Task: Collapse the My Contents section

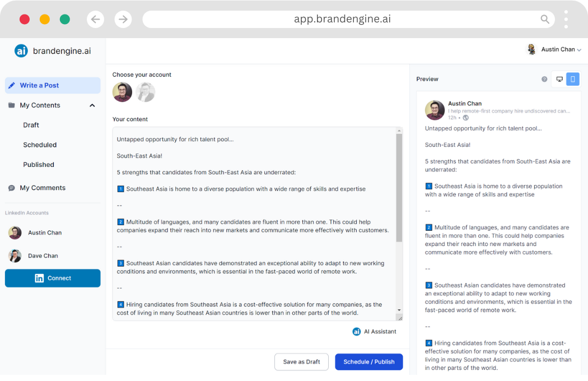Action: [92, 105]
